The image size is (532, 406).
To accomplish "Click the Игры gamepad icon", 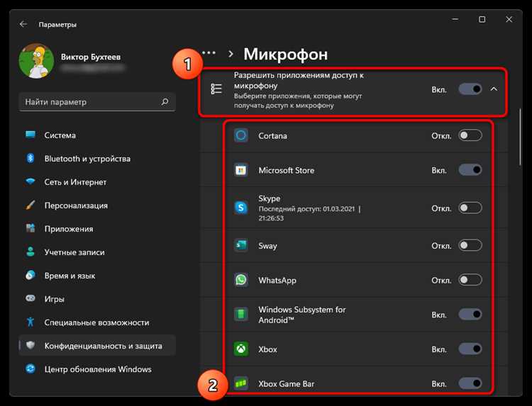I will pos(31,298).
